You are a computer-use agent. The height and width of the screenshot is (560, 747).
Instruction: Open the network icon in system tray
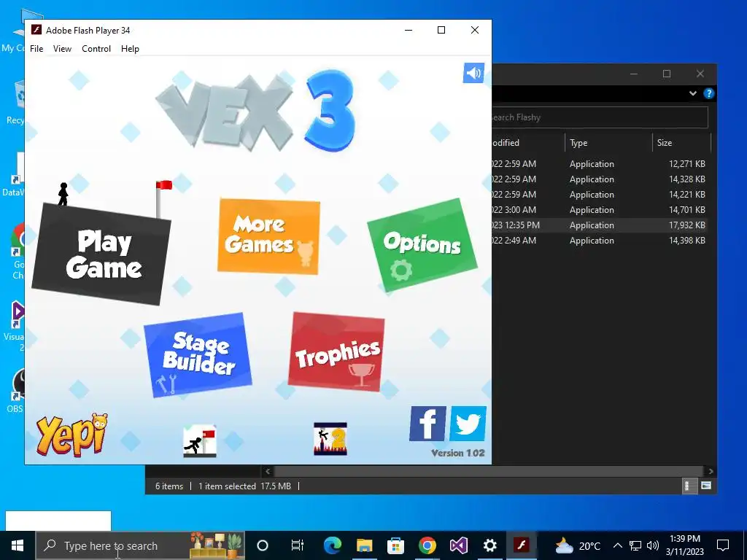click(635, 545)
